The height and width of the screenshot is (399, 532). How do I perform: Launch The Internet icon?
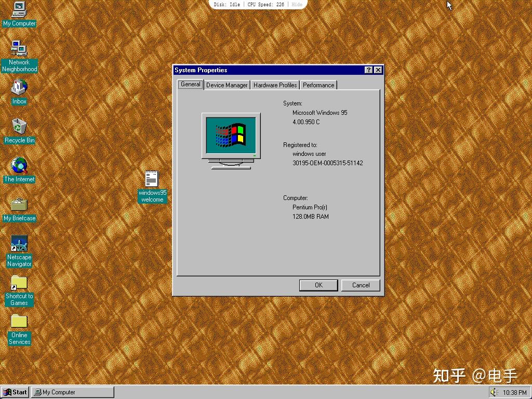[x=19, y=167]
